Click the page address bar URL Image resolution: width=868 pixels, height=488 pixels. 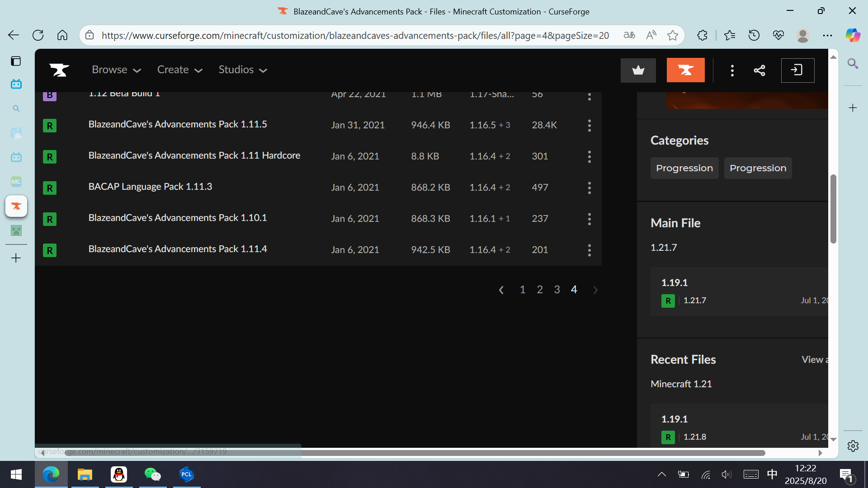pos(355,35)
